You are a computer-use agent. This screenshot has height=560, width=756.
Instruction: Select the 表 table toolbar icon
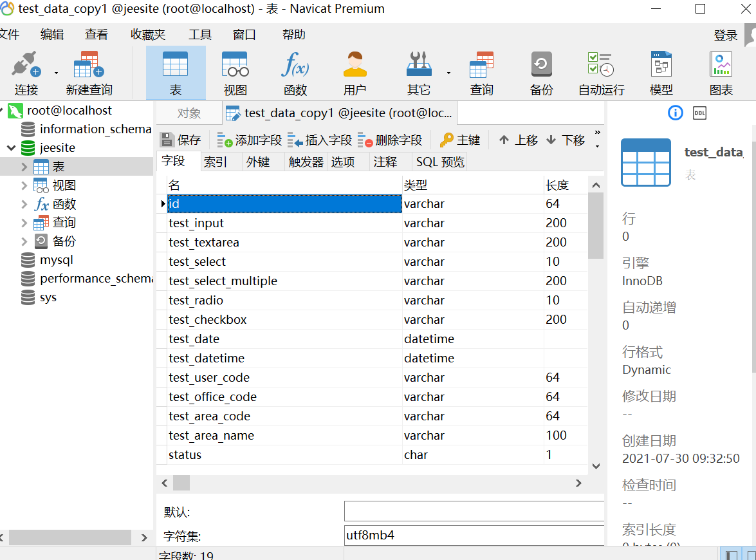[176, 73]
